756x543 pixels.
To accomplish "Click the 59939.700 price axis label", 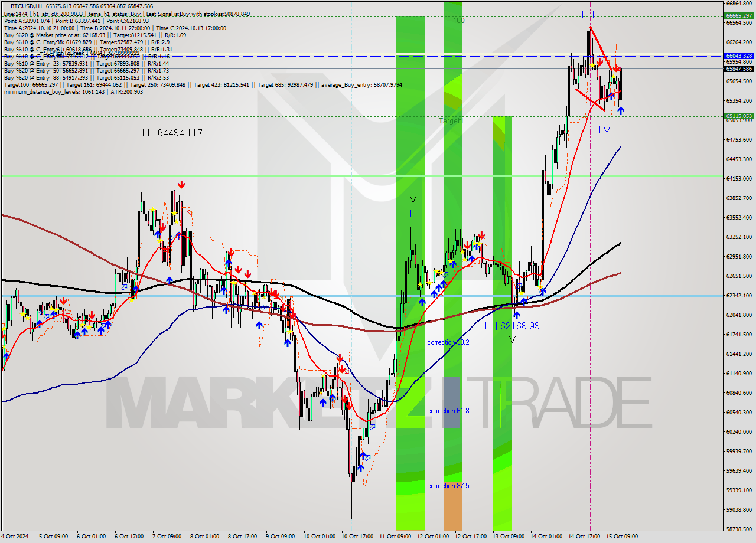I will coord(738,452).
